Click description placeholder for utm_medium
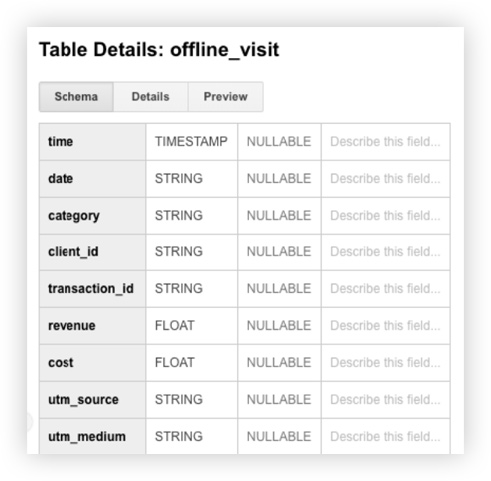This screenshot has height=481, width=491. coord(385,436)
